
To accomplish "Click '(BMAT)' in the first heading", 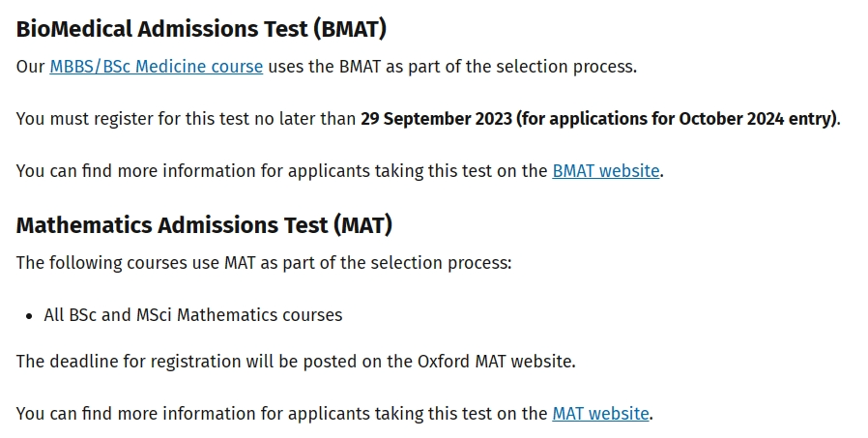I will tap(350, 29).
